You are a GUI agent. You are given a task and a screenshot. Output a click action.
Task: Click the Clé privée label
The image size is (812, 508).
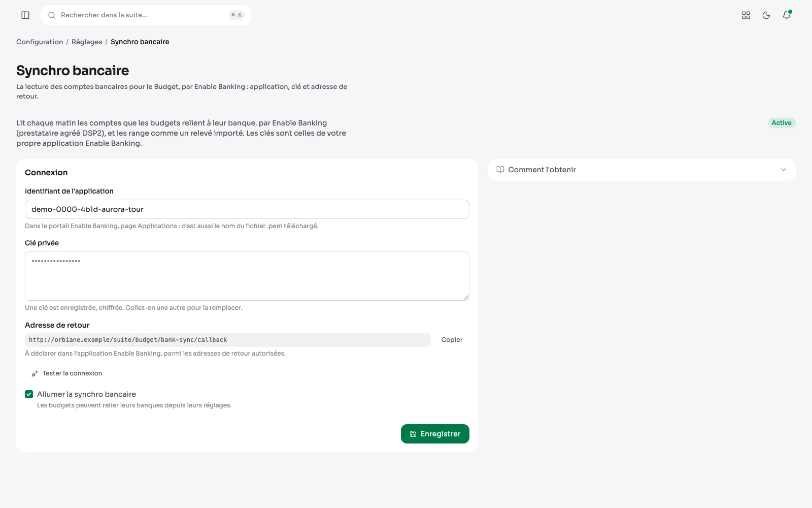[x=42, y=243]
